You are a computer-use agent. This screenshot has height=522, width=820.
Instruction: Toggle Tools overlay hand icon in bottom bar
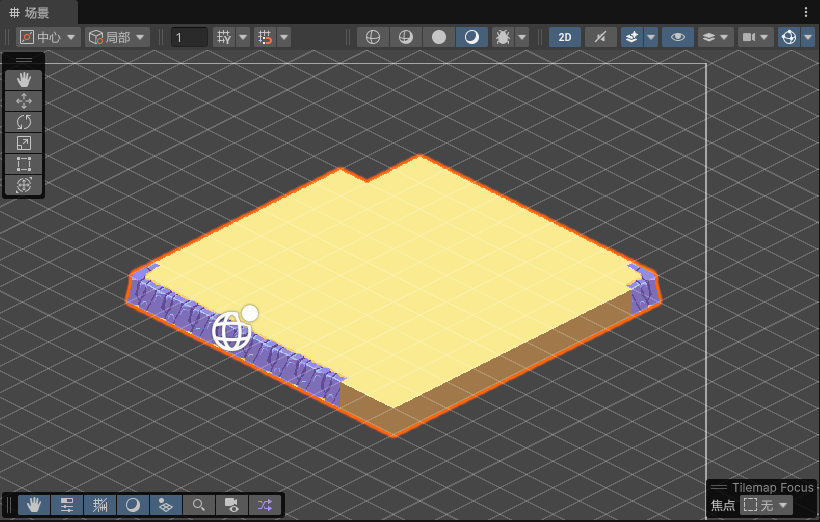[x=34, y=505]
